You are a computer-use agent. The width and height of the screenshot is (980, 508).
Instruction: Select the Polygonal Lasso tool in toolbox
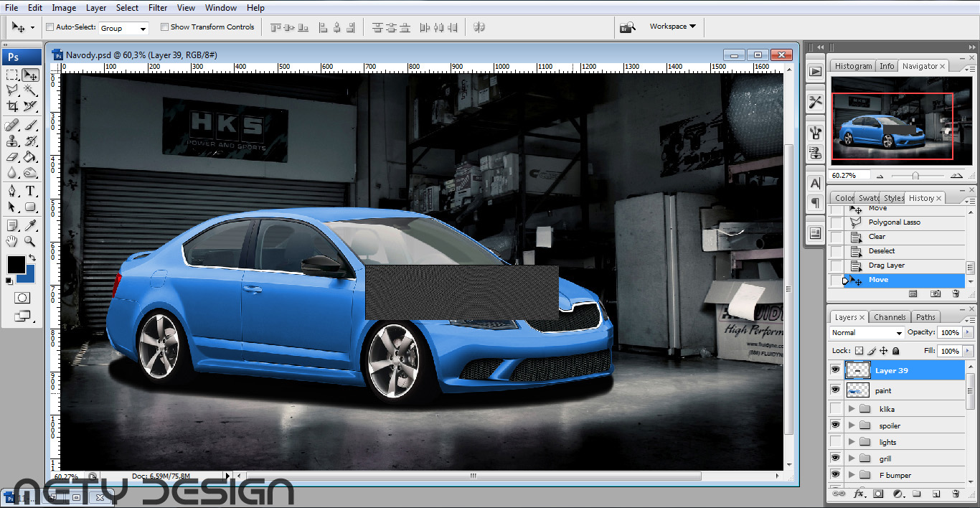click(12, 90)
